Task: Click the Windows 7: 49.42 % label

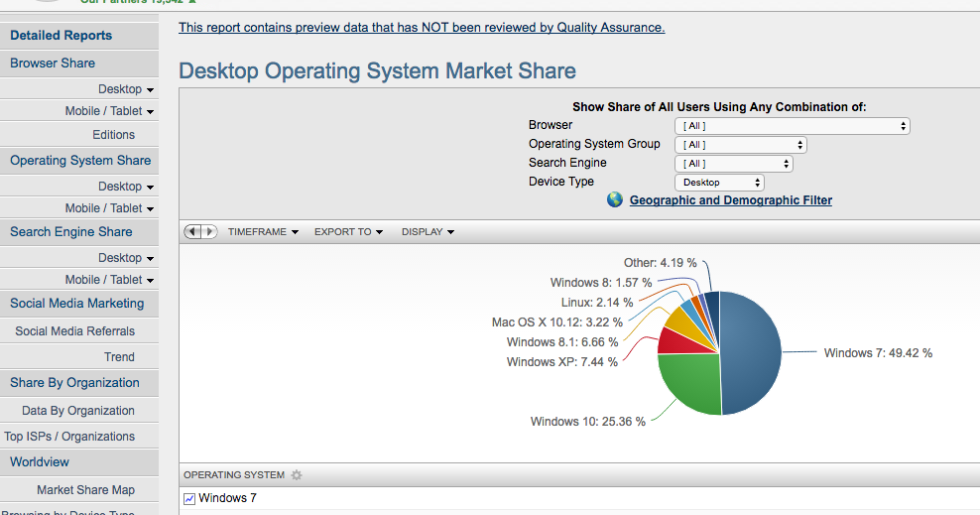Action: click(x=878, y=353)
